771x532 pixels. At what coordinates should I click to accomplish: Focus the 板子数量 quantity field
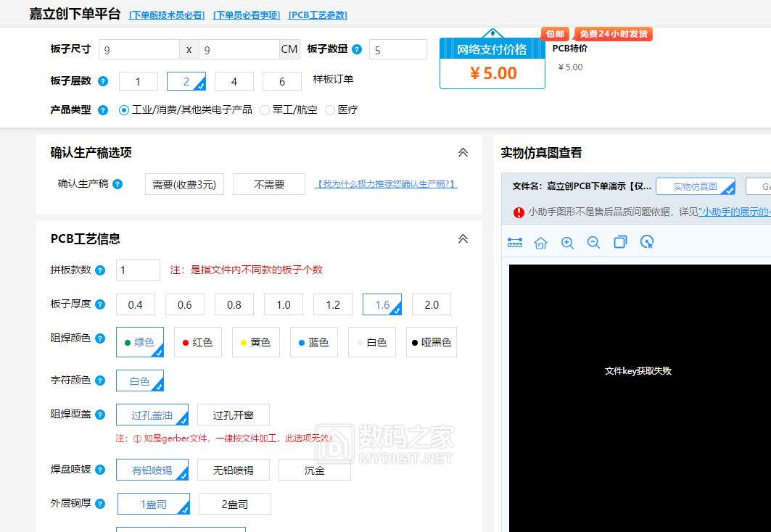tap(398, 49)
